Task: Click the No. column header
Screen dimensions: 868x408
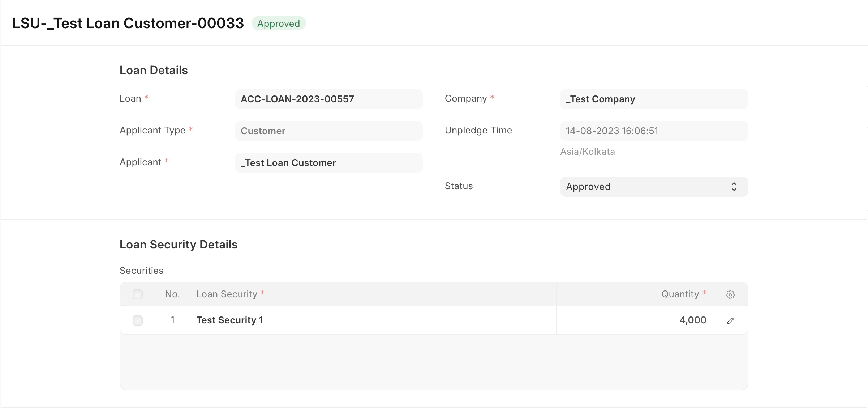Action: pyautogui.click(x=173, y=294)
